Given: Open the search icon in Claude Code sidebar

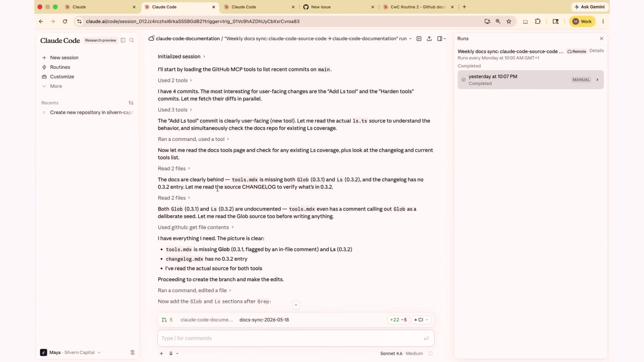Looking at the screenshot, I should point(132,40).
